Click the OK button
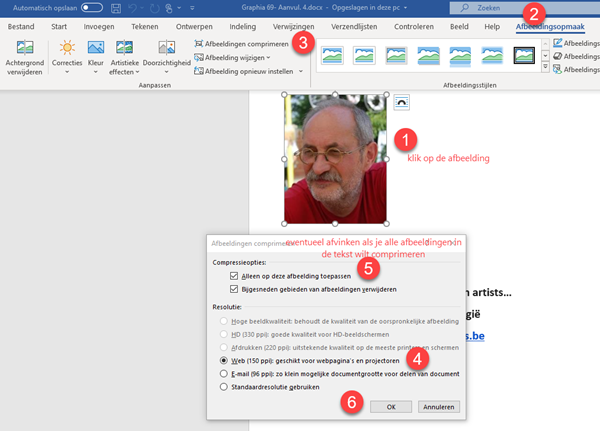 [391, 407]
